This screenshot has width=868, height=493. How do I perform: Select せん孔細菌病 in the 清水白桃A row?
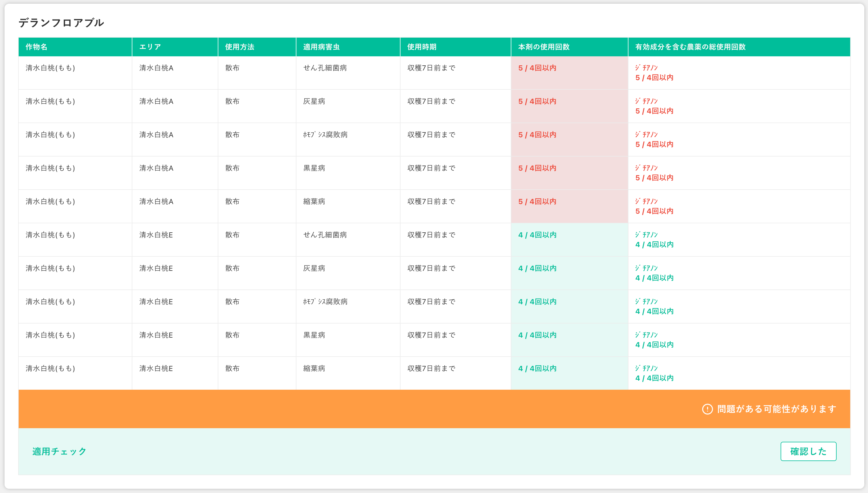point(325,68)
